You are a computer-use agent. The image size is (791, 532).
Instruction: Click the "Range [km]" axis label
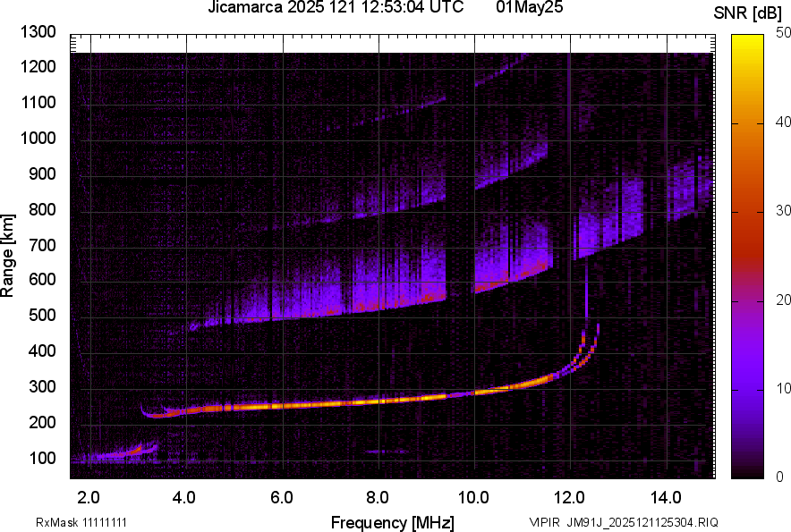[7, 256]
